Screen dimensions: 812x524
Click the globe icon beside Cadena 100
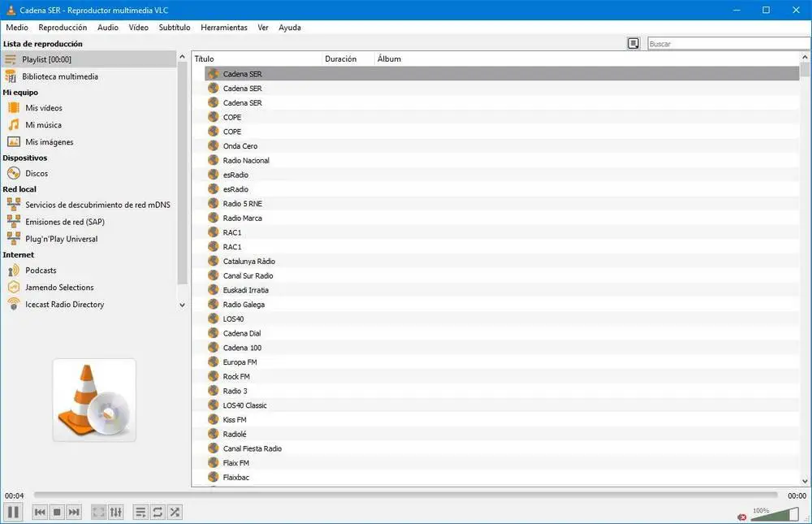pyautogui.click(x=214, y=347)
